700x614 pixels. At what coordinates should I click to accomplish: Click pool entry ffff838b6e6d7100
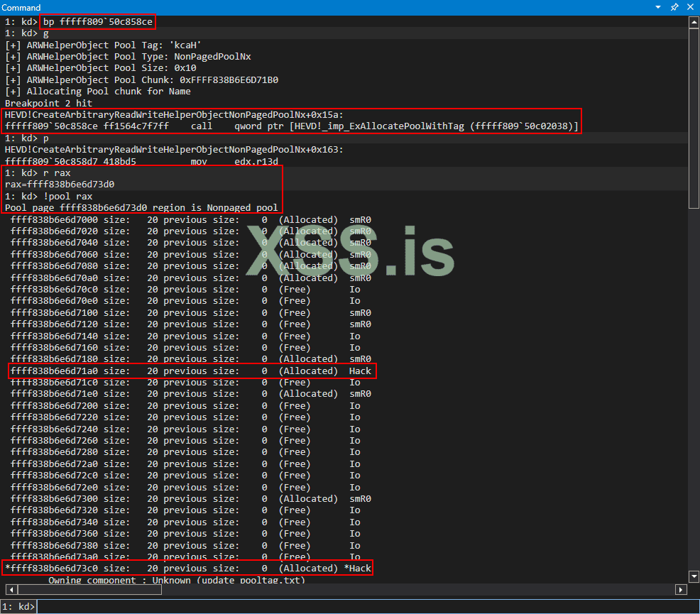(191, 313)
